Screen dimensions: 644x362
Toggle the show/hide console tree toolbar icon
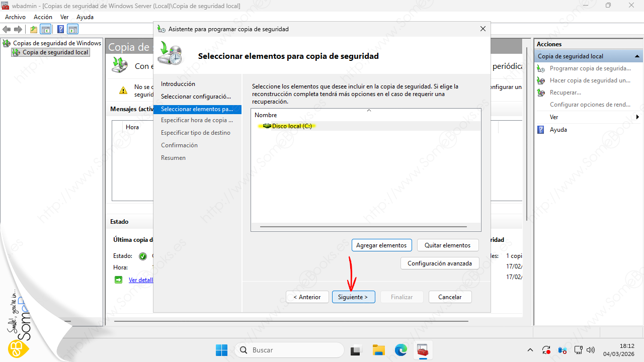(46, 29)
